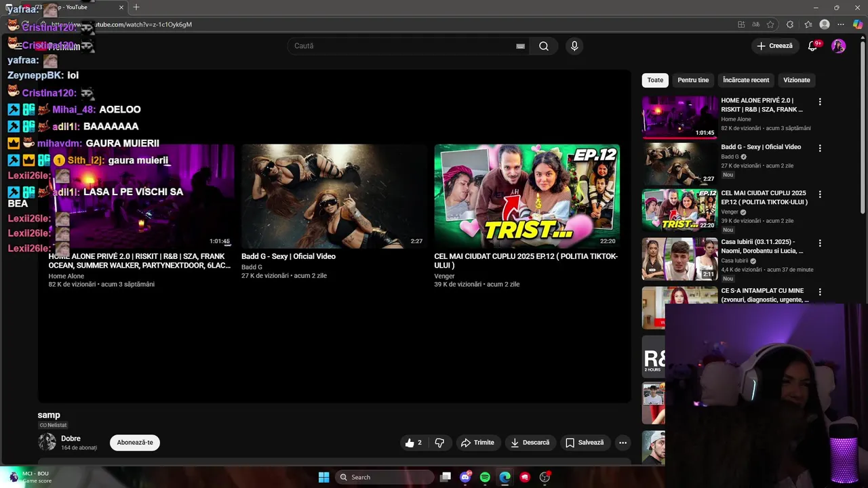Click the Venger channel name under end-screen video
The height and width of the screenshot is (488, 868).
point(445,277)
